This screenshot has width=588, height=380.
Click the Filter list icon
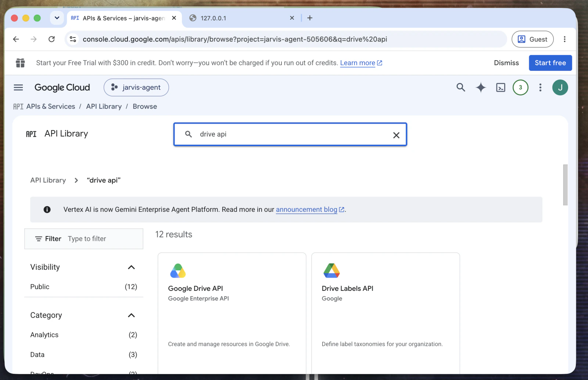point(39,239)
